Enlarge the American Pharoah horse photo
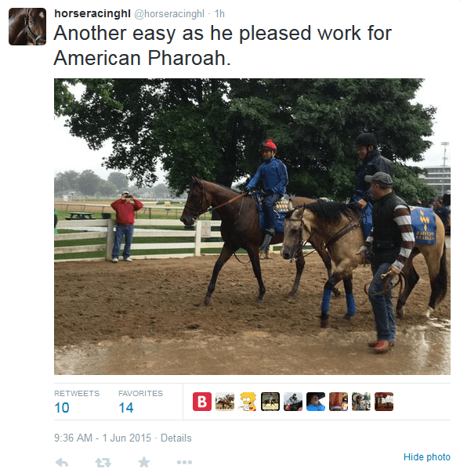 (x=252, y=226)
